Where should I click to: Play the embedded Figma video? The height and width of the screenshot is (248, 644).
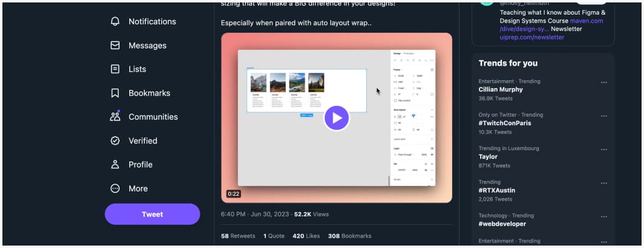pos(336,117)
